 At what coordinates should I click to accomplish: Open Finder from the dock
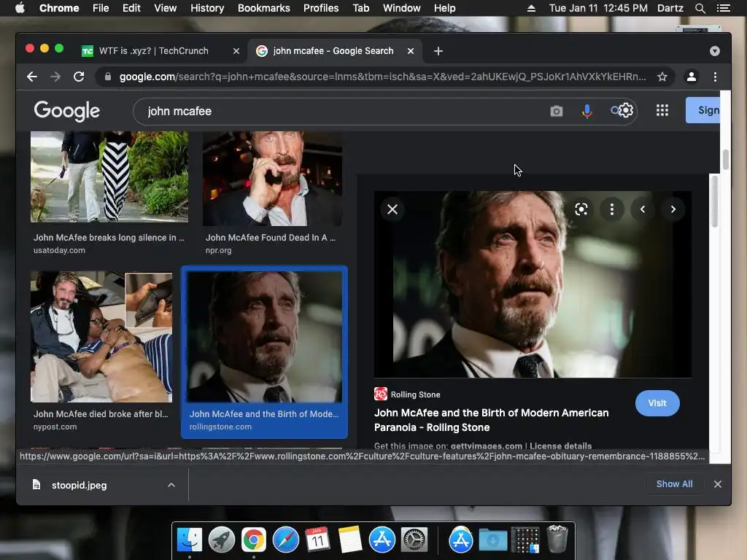[x=190, y=540]
